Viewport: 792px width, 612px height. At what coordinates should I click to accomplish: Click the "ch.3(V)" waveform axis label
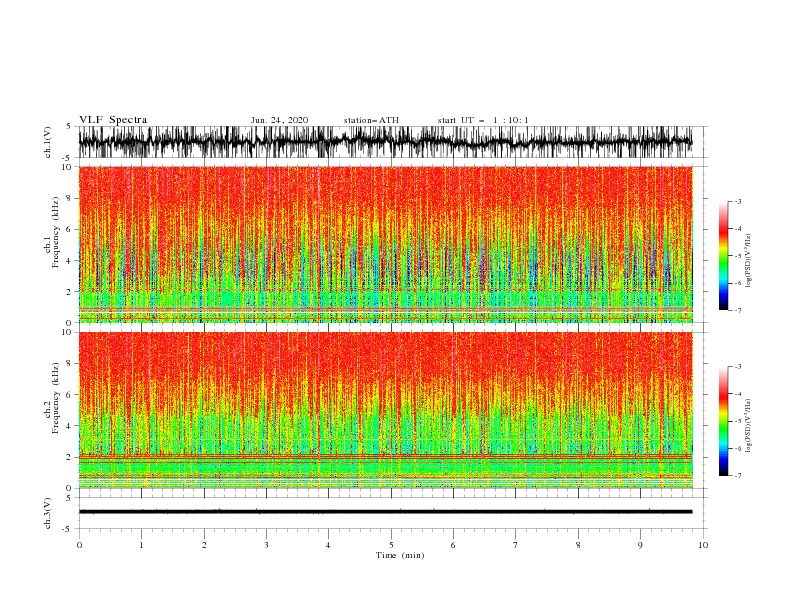tap(48, 513)
